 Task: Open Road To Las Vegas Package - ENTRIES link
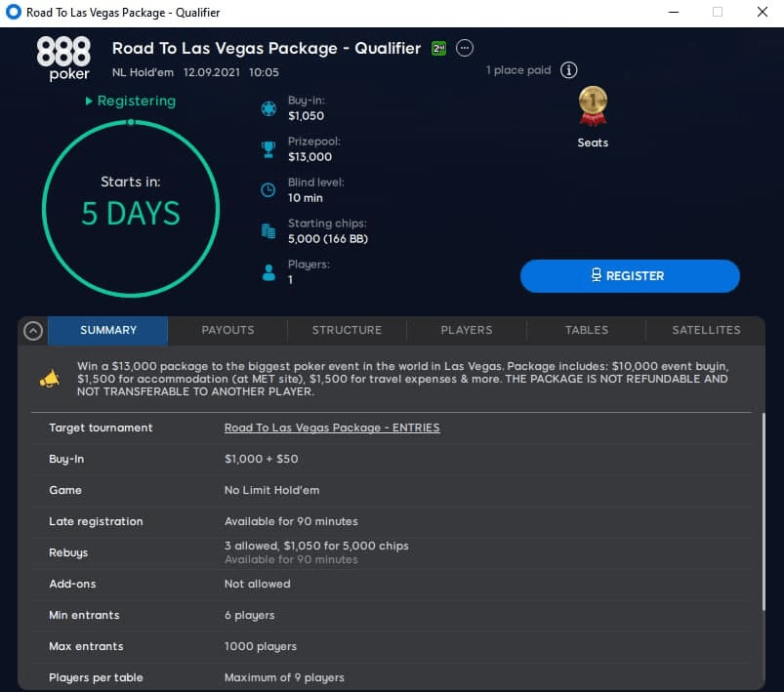tap(332, 428)
